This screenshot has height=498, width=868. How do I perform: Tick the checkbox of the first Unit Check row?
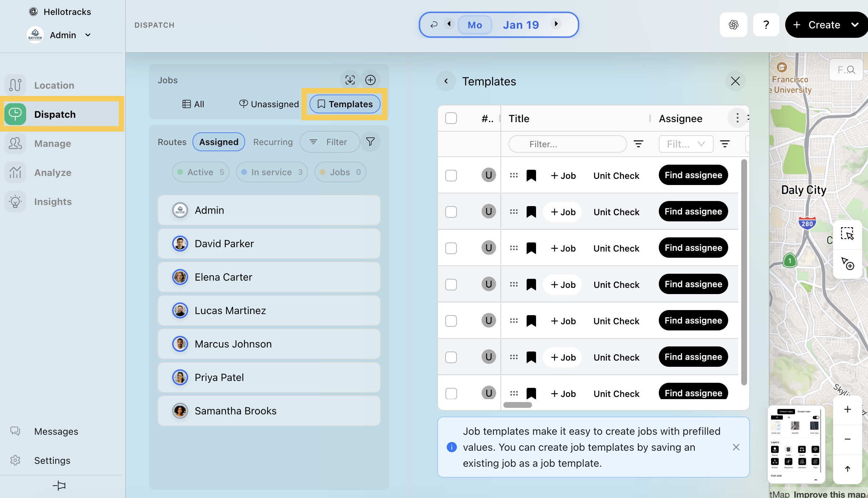click(451, 176)
